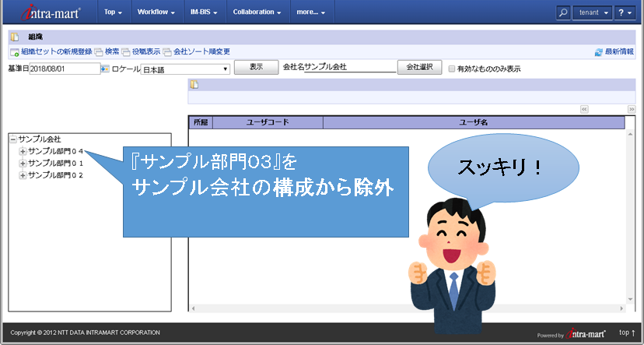644x345 pixels.
Task: Open the ? help dropdown
Action: click(x=625, y=12)
